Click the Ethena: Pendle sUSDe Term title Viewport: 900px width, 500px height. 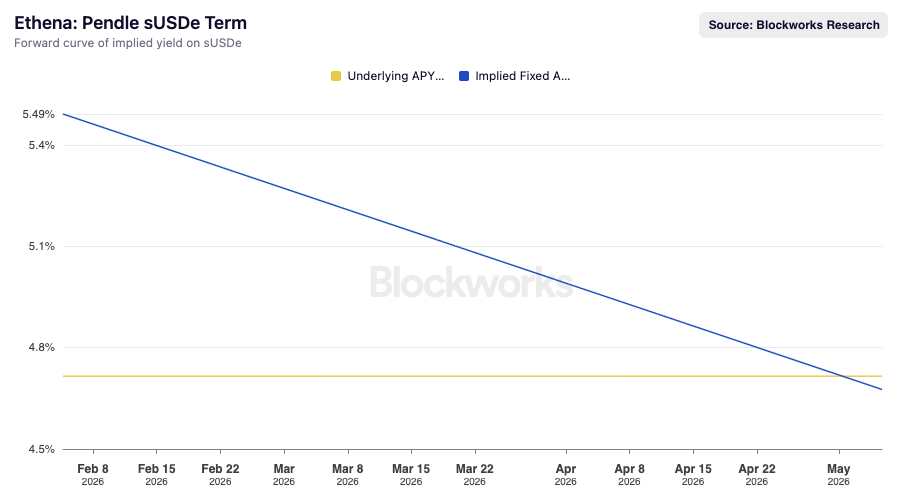pos(130,23)
